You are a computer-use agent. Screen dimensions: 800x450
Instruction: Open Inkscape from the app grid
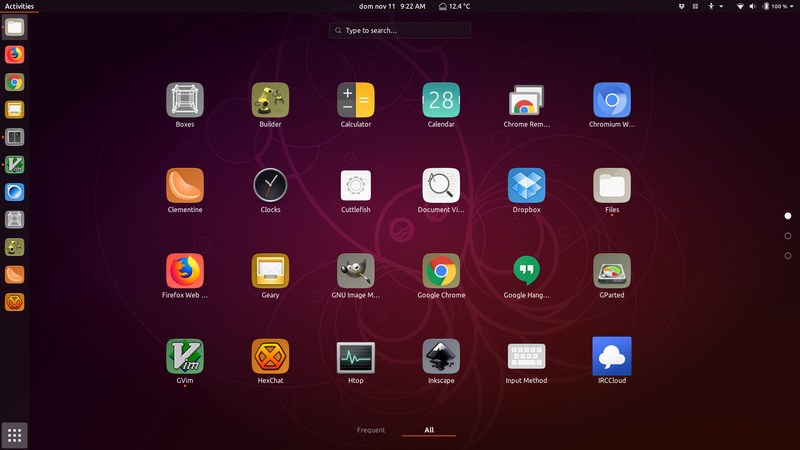coord(441,356)
